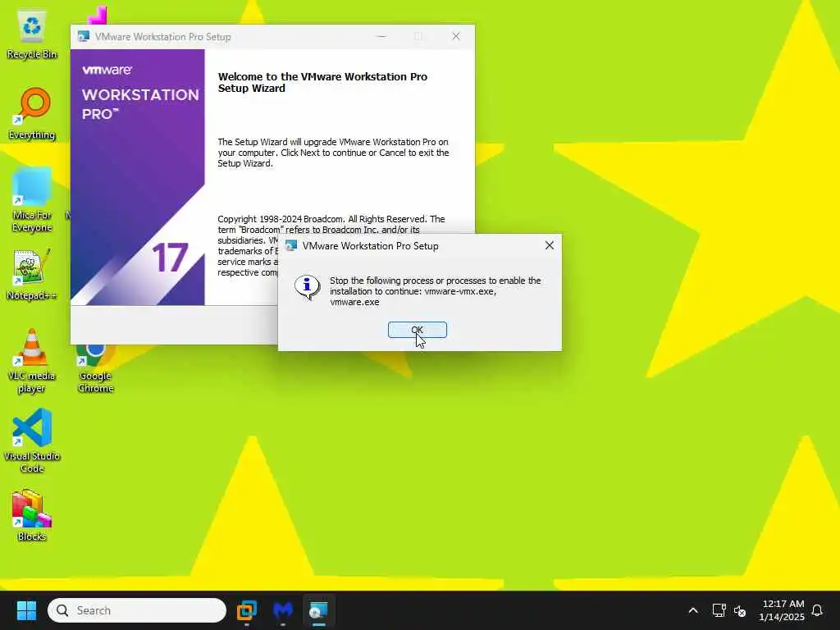Minimize the VMware Setup wizard window
The width and height of the screenshot is (840, 630).
point(381,36)
